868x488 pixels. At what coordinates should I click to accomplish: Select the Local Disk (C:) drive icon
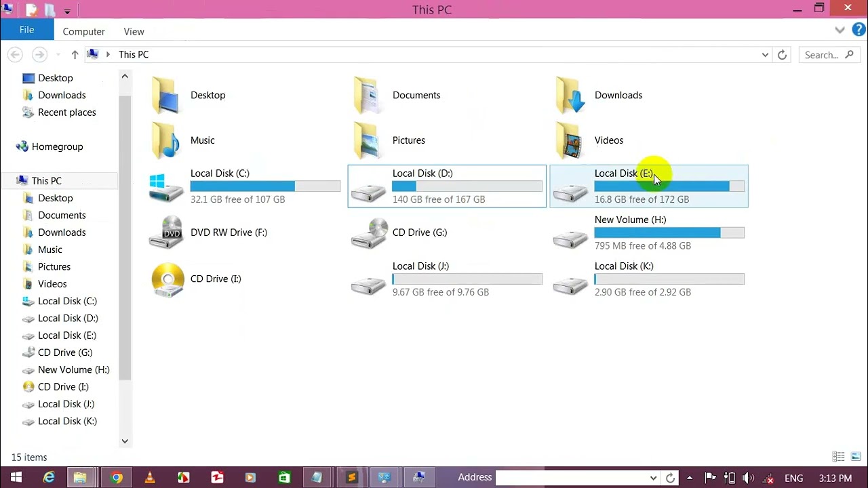(x=166, y=188)
